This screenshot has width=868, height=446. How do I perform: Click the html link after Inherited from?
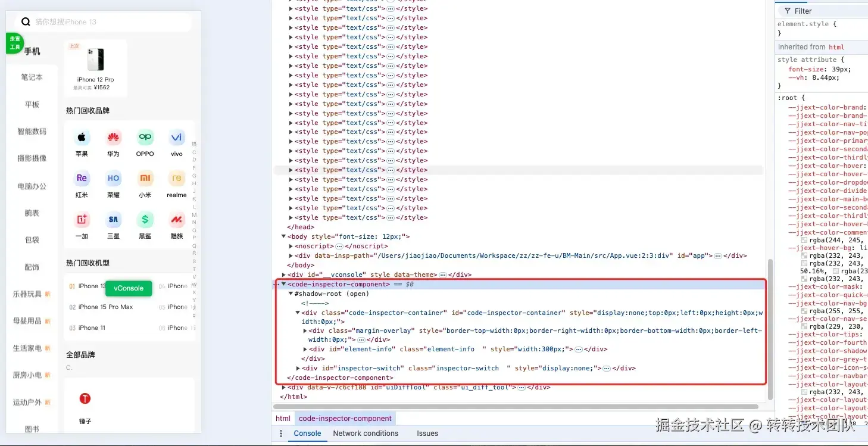(836, 47)
